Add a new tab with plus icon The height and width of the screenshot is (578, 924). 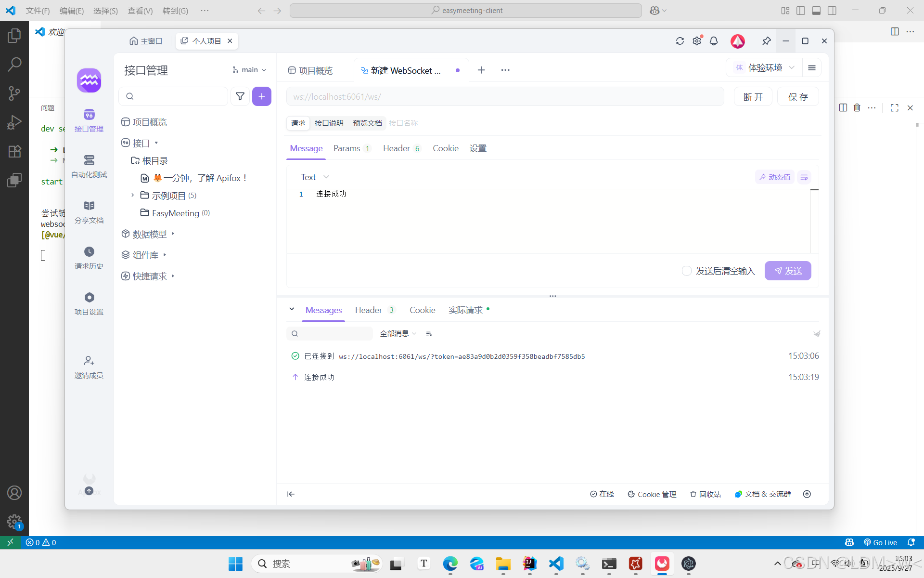pos(481,70)
